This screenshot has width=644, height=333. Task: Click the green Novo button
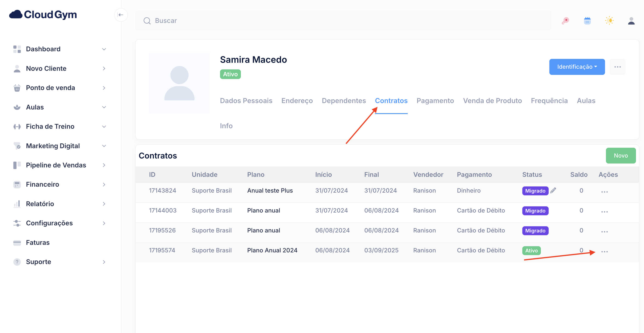coord(620,156)
